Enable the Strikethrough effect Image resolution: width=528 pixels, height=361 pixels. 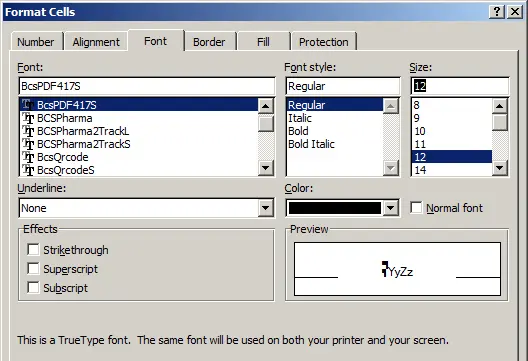point(33,250)
